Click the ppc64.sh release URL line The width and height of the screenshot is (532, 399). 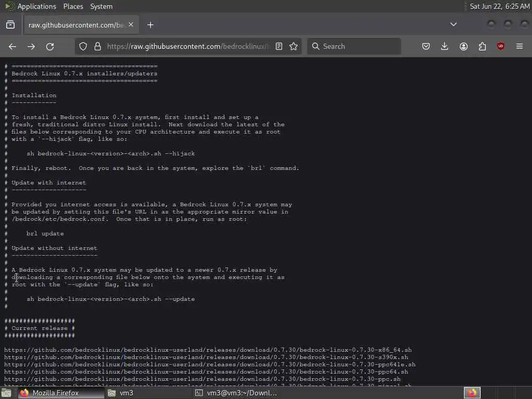(x=206, y=372)
